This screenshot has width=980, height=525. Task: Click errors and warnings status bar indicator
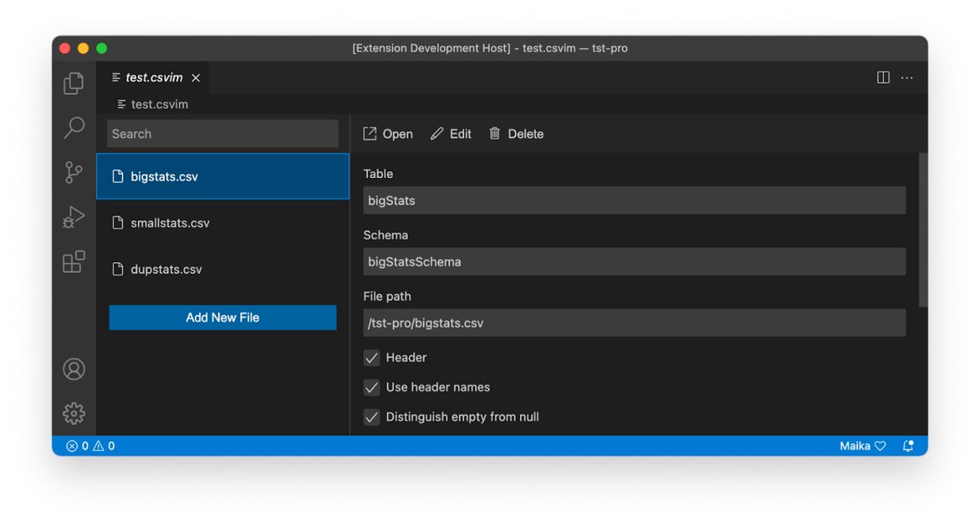(x=91, y=446)
